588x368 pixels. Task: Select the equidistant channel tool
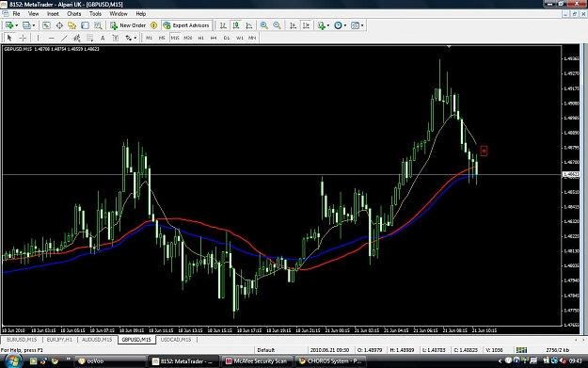click(x=77, y=38)
